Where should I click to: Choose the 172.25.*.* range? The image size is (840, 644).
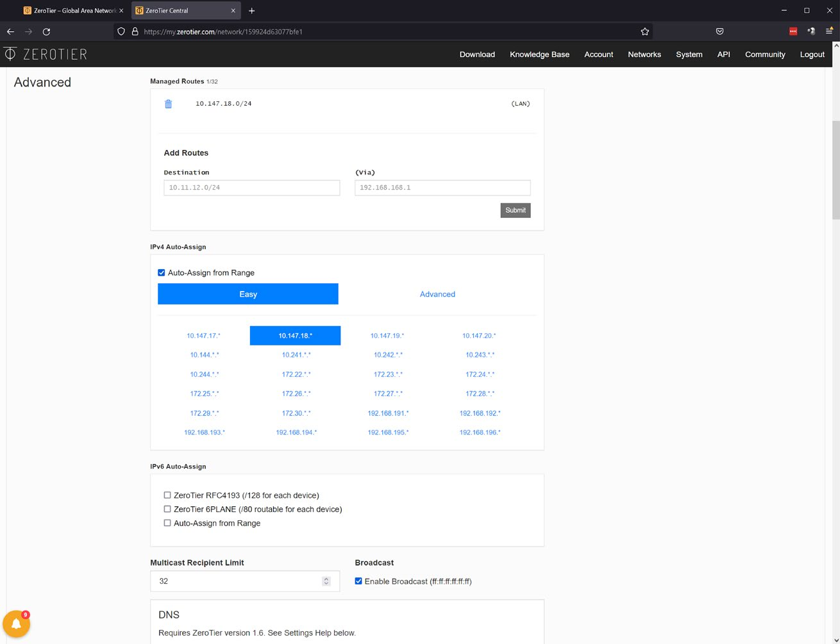[x=204, y=393]
